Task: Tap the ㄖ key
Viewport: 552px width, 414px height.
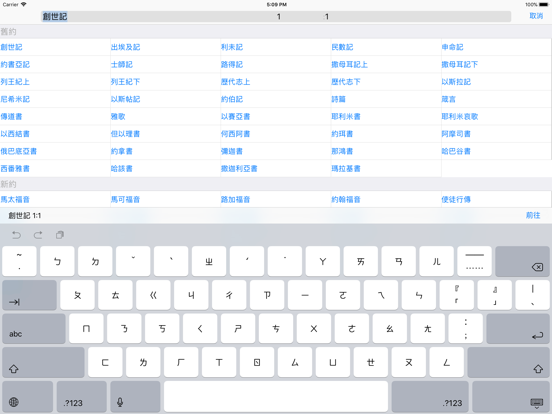Action: coord(257,362)
